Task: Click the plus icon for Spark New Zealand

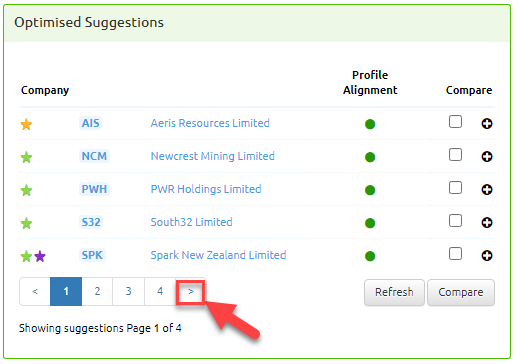Action: tap(487, 256)
